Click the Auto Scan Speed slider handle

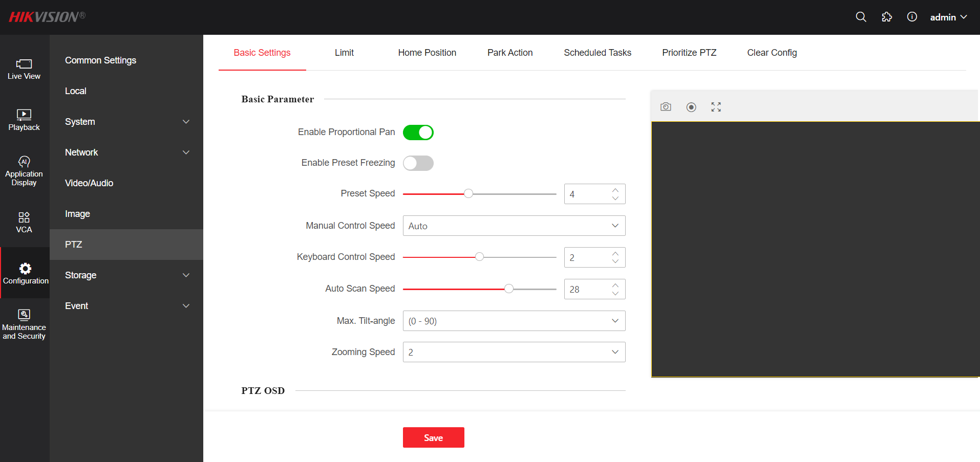coord(509,289)
